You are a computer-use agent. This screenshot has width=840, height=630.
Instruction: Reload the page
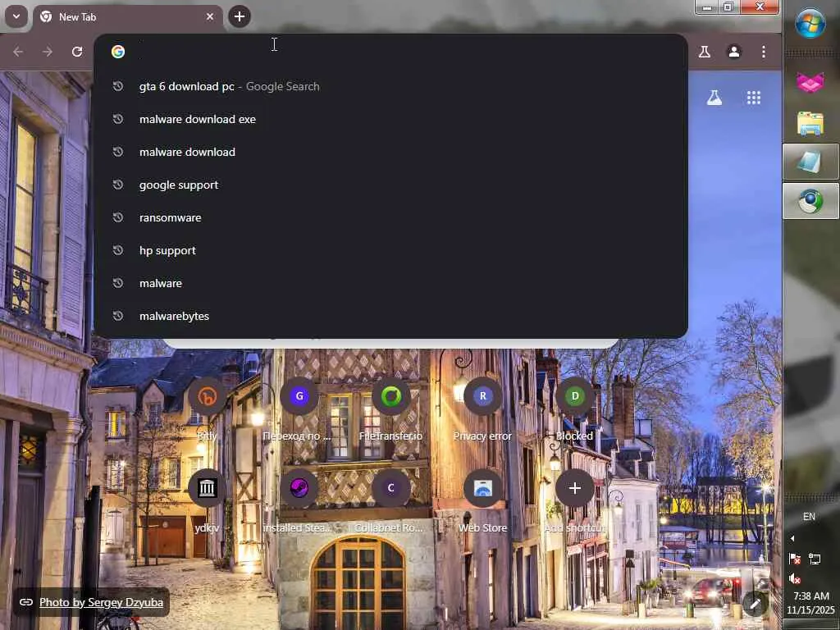77,52
